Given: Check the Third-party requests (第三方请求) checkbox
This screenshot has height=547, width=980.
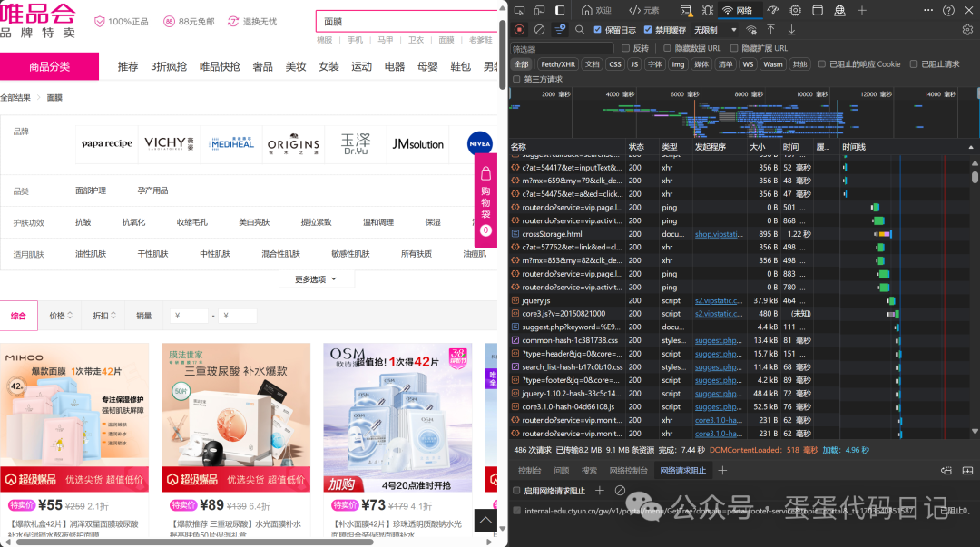Looking at the screenshot, I should (x=516, y=80).
